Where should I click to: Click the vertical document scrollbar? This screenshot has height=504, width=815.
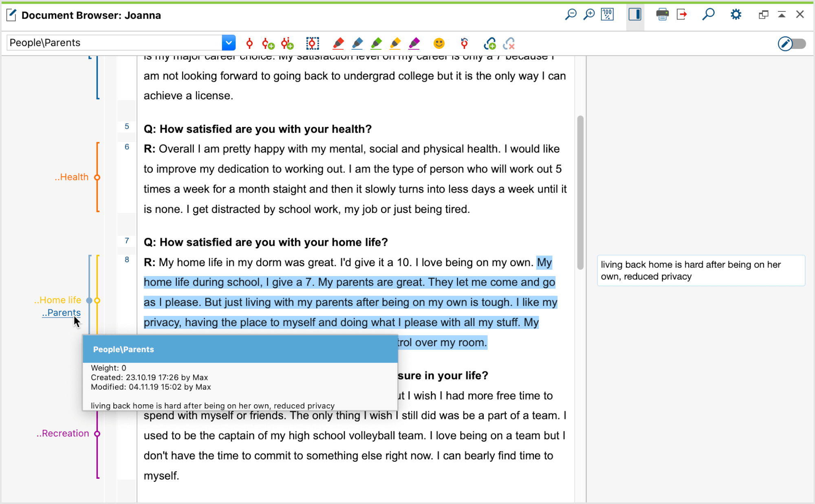click(x=580, y=193)
